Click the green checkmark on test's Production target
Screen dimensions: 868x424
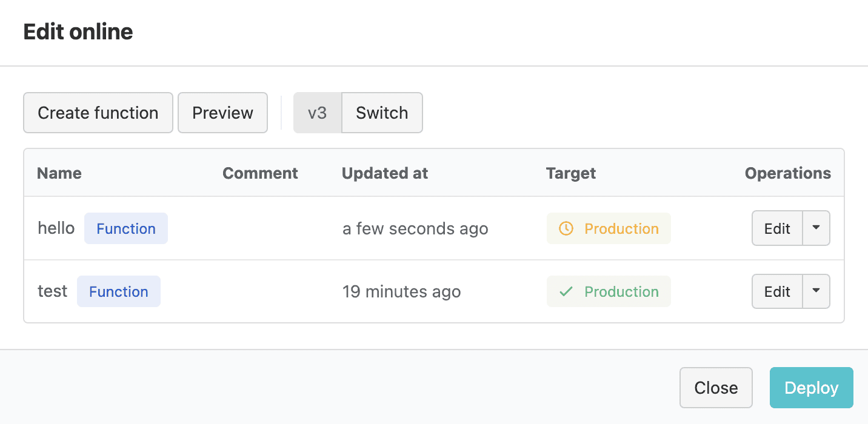566,291
